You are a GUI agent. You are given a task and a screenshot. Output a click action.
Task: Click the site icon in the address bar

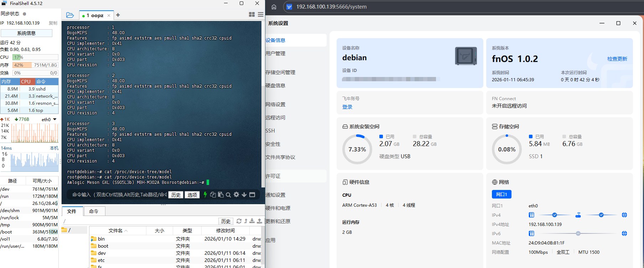289,7
